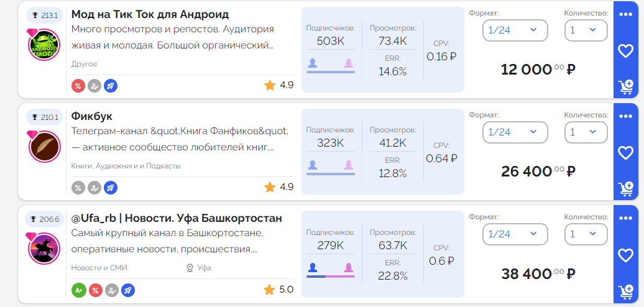Add Фикбук channel to favorites
This screenshot has height=307, width=644.
[625, 153]
